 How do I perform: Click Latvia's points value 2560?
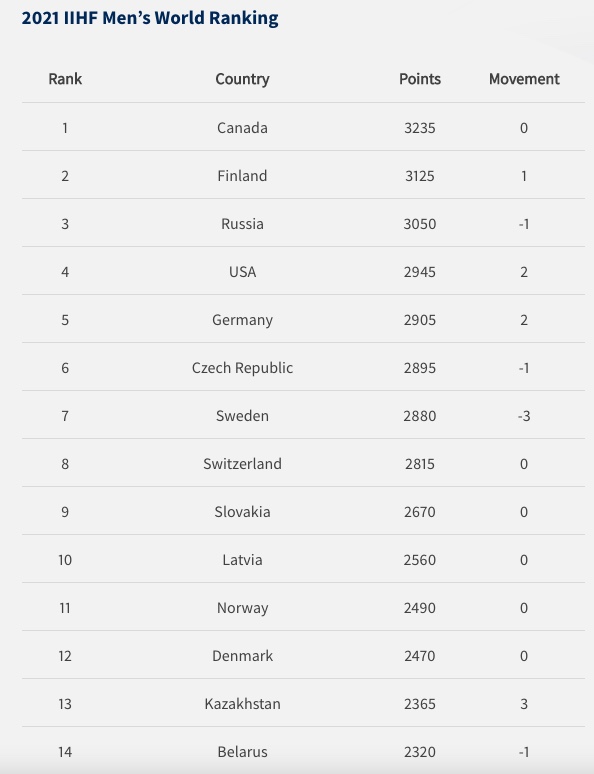[420, 560]
